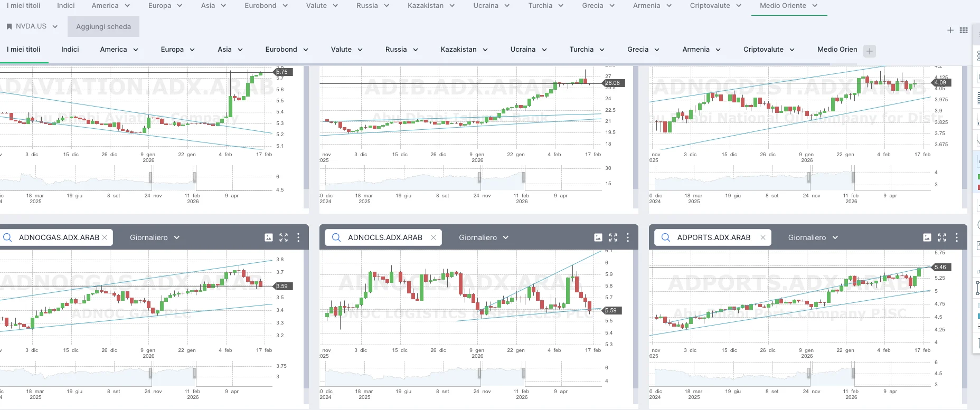
Task: Open ADNOCLS chart three-dot options menu
Action: click(x=628, y=237)
